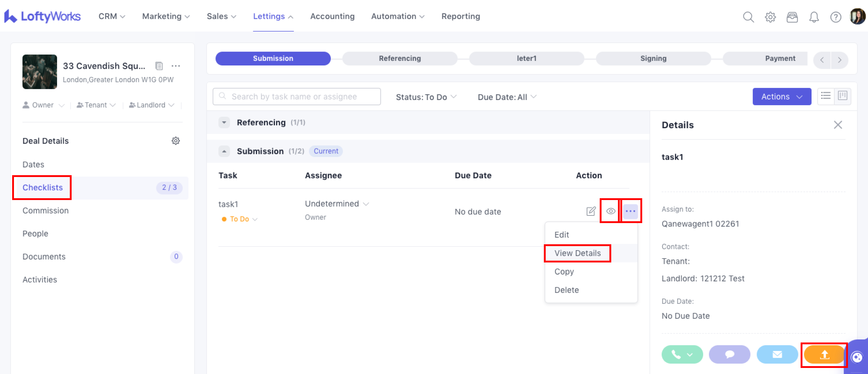
Task: Open Documents in the deal sidebar
Action: tap(44, 256)
